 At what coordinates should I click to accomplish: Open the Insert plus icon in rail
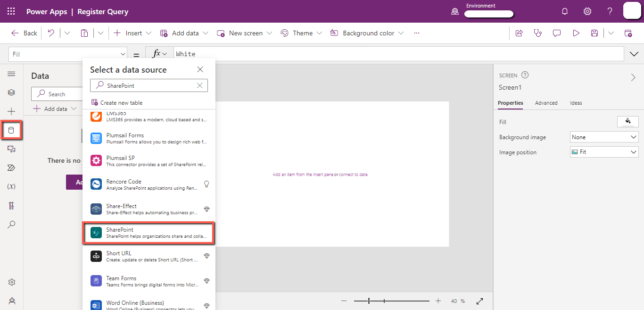coord(11,111)
